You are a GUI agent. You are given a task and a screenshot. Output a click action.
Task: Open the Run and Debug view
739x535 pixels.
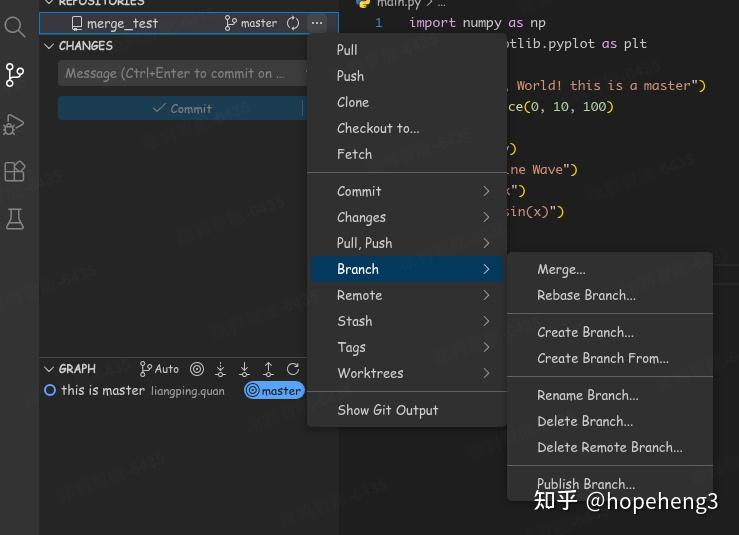[x=14, y=124]
